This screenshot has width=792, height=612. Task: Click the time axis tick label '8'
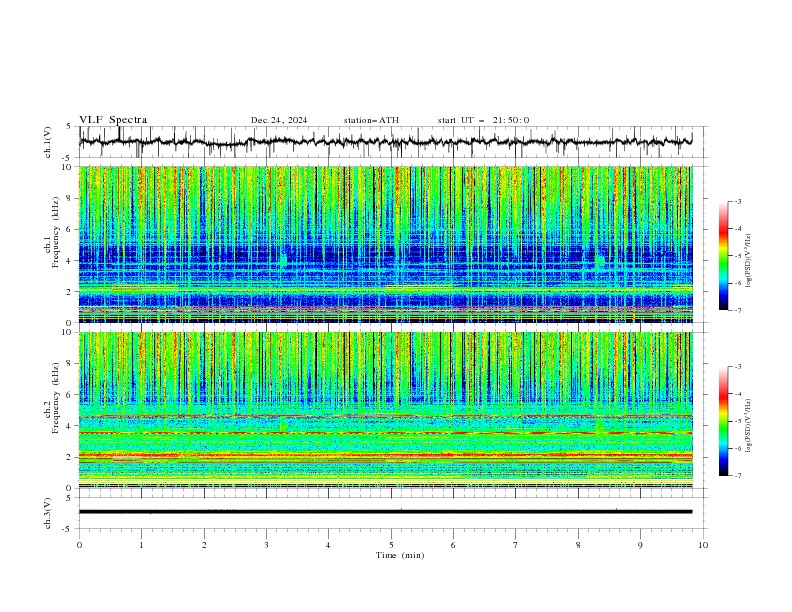578,545
